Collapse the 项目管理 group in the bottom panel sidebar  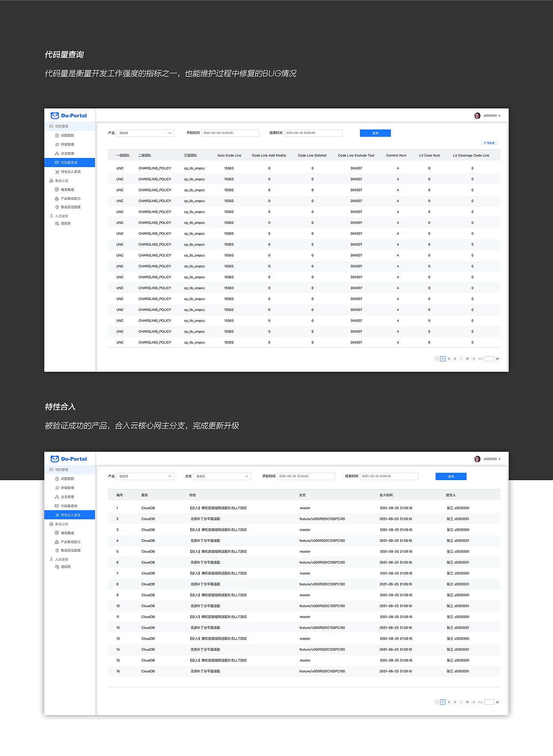pos(70,470)
